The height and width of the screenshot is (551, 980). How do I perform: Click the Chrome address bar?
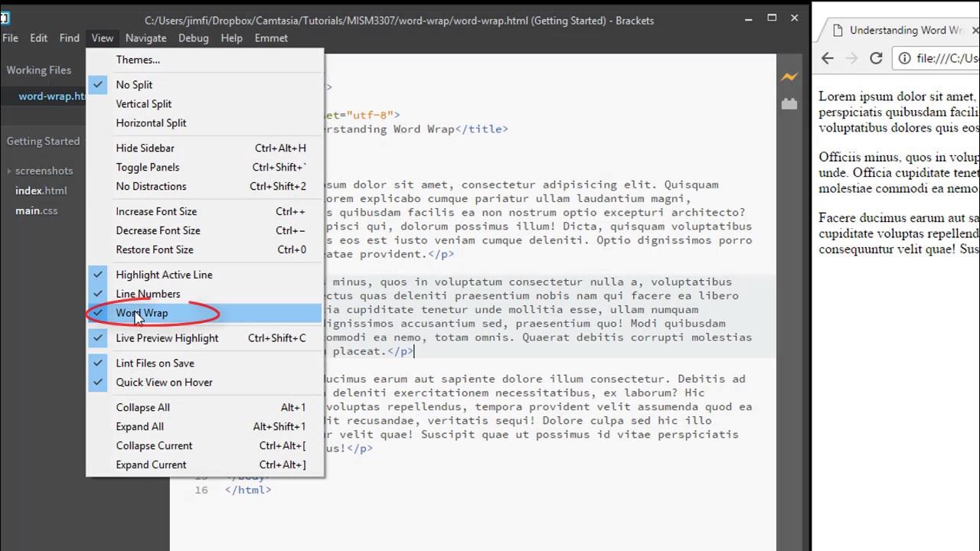pos(936,58)
